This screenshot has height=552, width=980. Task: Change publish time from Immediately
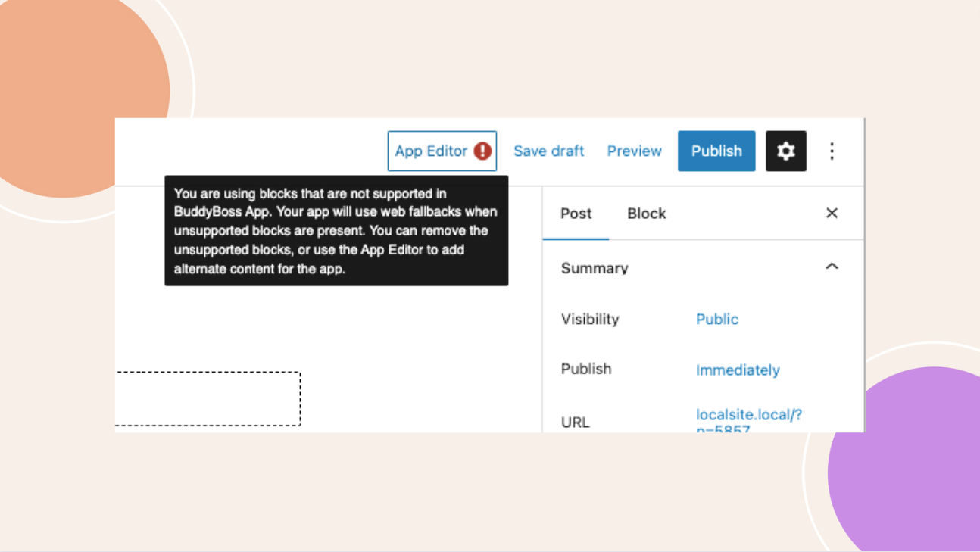pyautogui.click(x=738, y=370)
